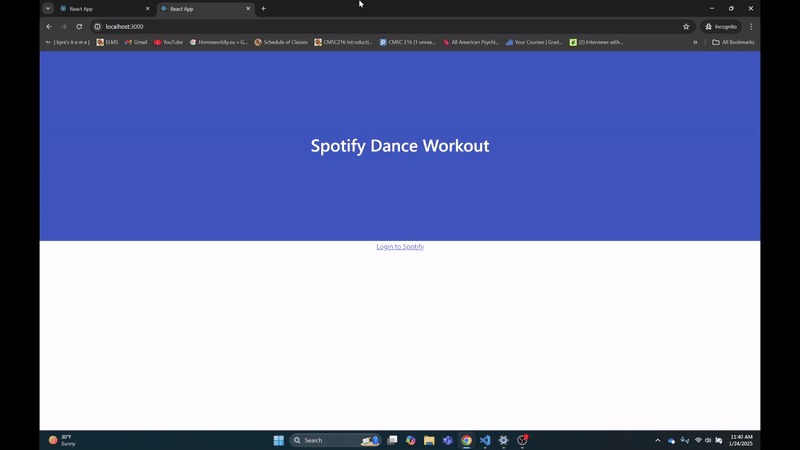Open the Interviews with... bookmark

click(596, 42)
